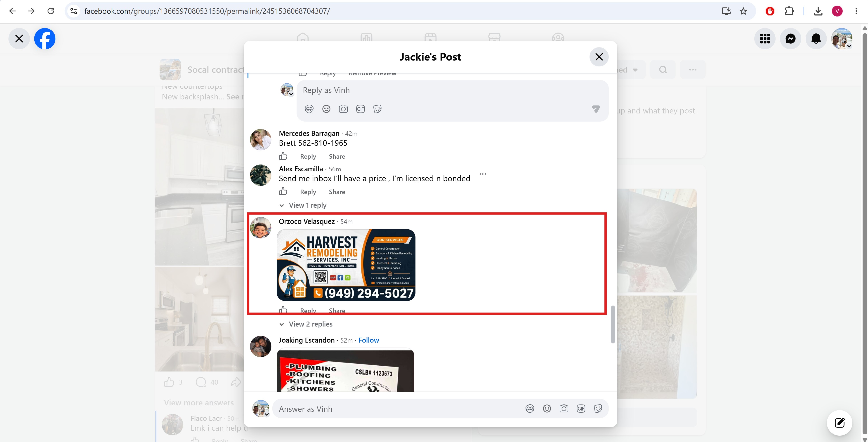
Task: Open Orzoco Velasquez's profile picture
Action: click(x=260, y=228)
